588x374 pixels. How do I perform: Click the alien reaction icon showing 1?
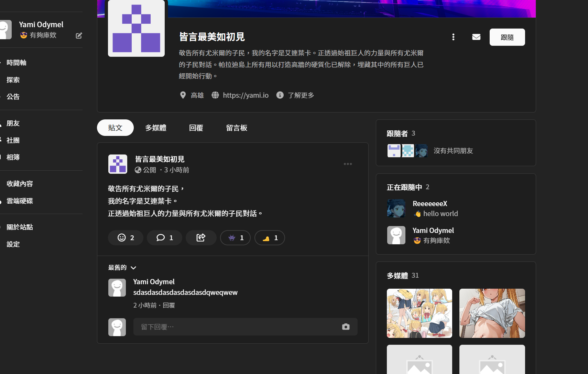(x=235, y=237)
